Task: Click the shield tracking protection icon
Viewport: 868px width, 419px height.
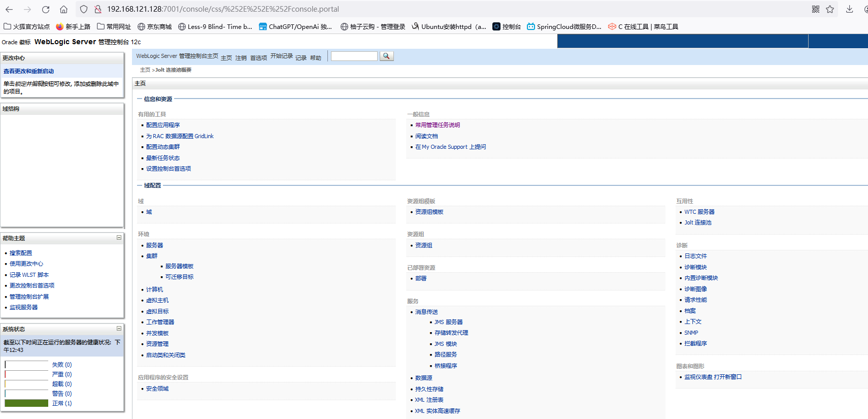Action: 84,9
